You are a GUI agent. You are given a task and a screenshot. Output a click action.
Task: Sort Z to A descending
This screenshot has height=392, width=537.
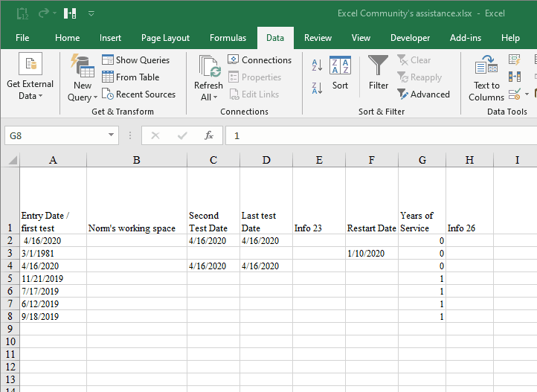click(317, 88)
